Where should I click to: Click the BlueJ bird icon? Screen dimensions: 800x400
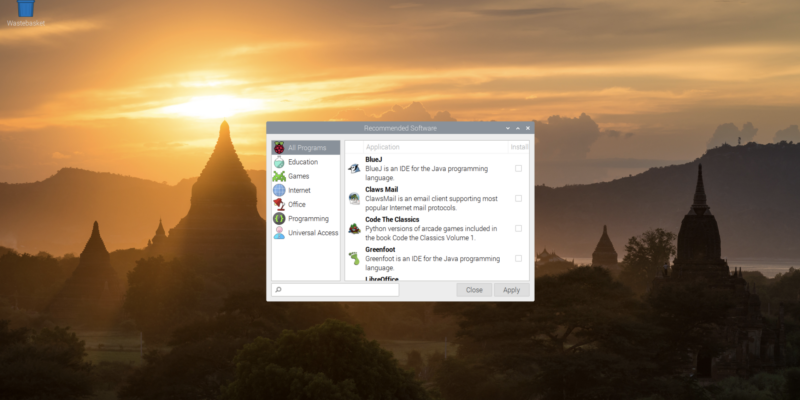354,168
